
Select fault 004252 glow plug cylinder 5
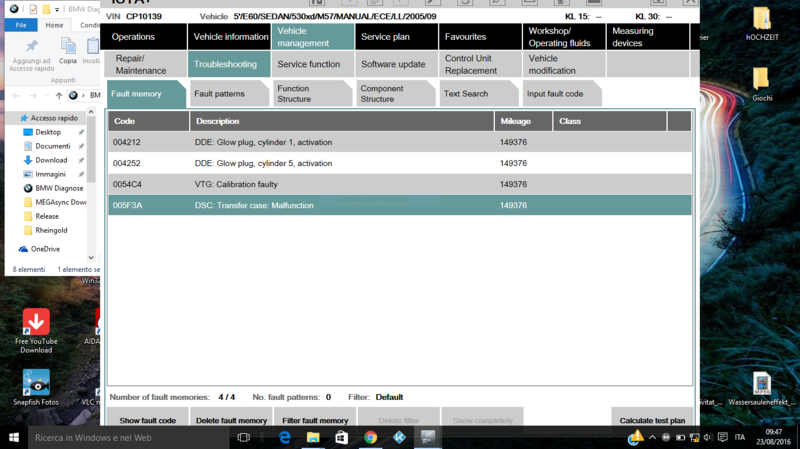tap(399, 163)
